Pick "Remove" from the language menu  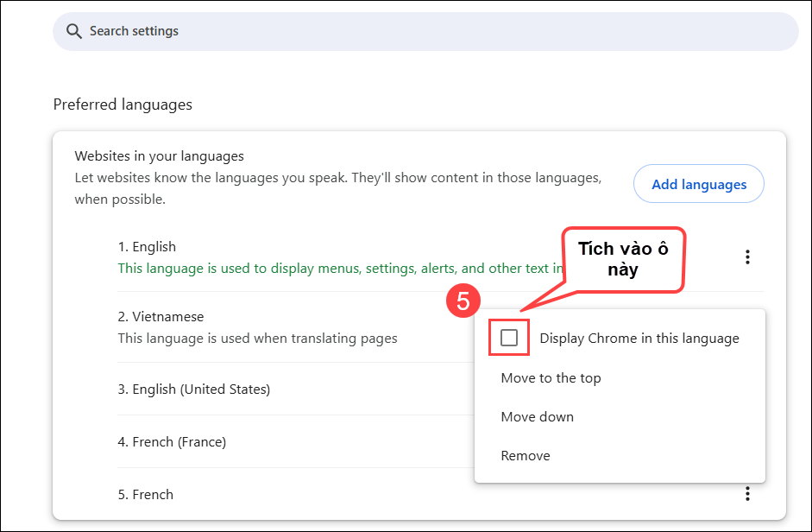pos(525,456)
